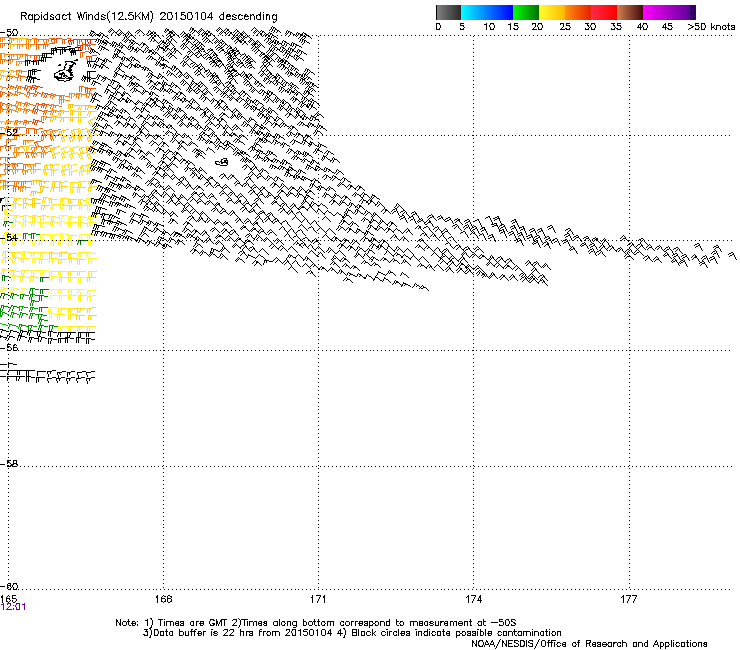Click the 'NOAA/NESDIS/Office of Research and Applications' credit
This screenshot has width=740, height=650.
(589, 644)
